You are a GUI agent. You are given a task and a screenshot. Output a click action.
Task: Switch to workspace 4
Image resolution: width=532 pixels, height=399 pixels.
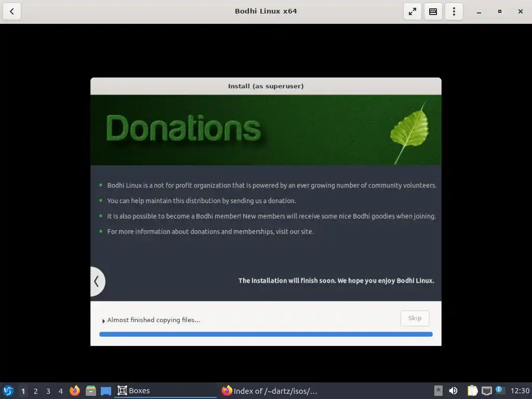point(61,391)
